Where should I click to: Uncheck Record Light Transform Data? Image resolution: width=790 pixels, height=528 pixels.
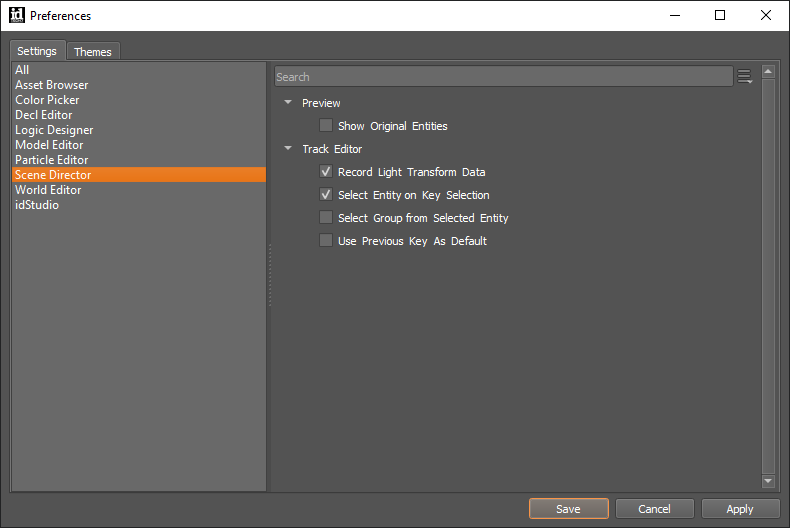coord(326,171)
